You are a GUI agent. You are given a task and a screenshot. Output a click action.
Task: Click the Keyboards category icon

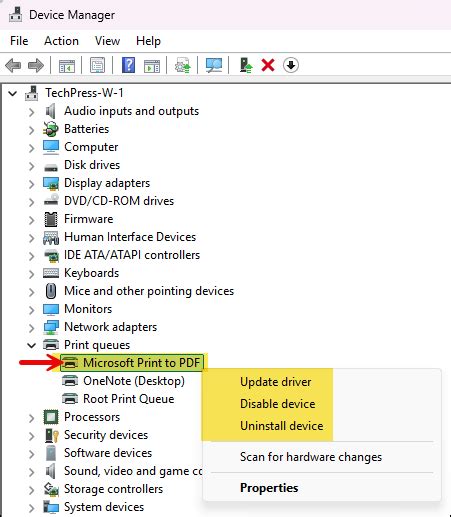click(x=51, y=273)
